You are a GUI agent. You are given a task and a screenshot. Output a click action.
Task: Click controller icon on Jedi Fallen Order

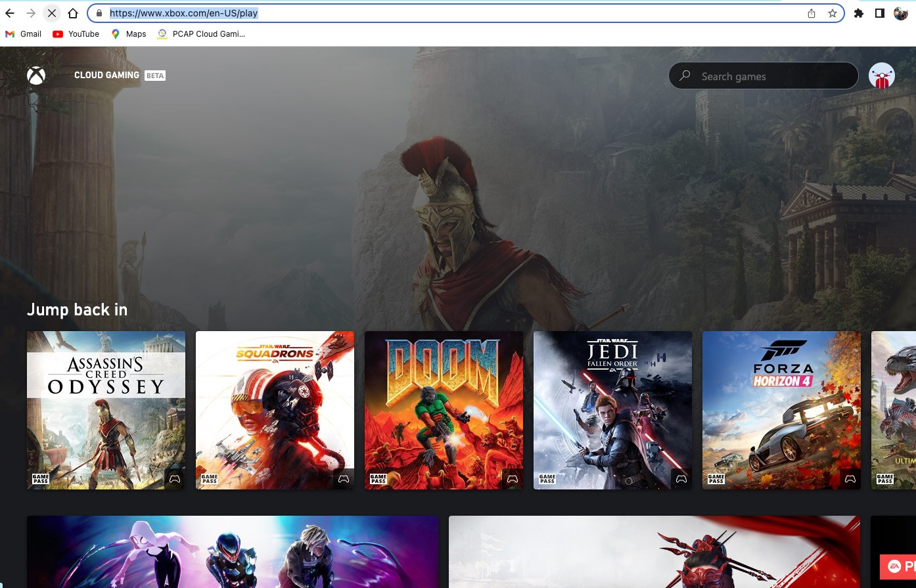681,479
